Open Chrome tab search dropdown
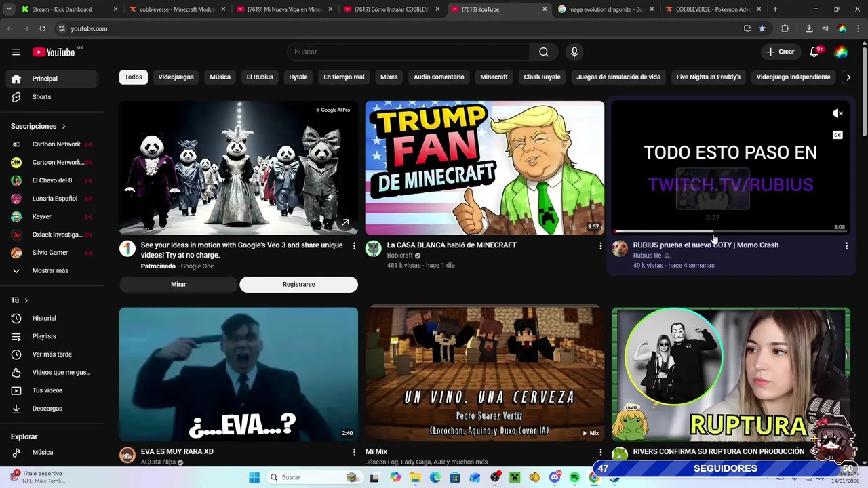The height and width of the screenshot is (488, 868). point(9,9)
